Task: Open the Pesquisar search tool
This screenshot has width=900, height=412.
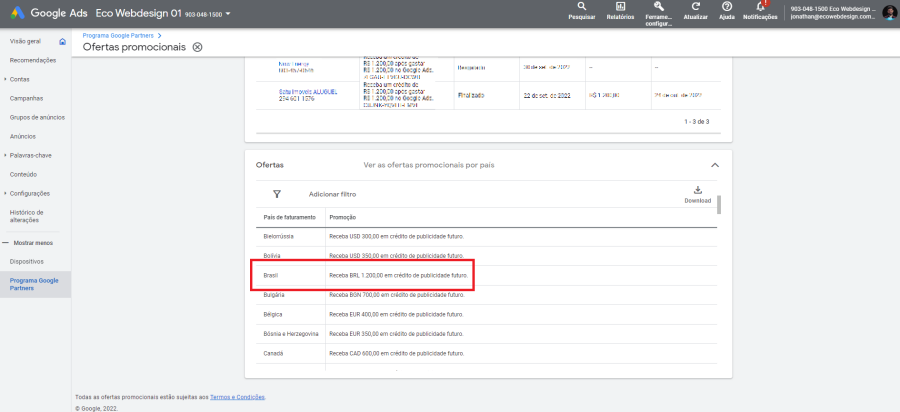Action: pos(582,11)
